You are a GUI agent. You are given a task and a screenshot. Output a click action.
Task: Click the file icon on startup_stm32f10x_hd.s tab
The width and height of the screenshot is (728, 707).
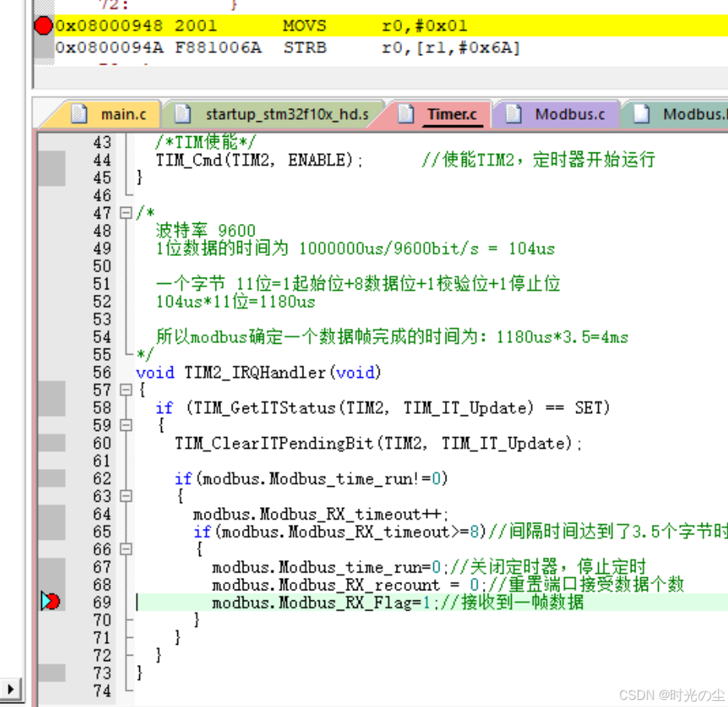(183, 114)
